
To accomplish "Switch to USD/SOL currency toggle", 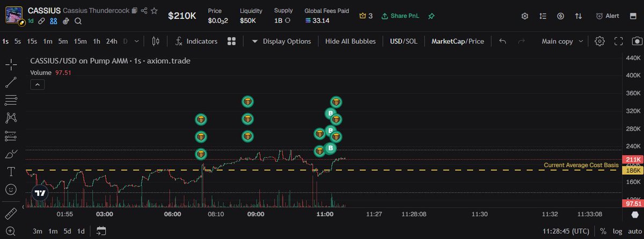I will coord(404,41).
